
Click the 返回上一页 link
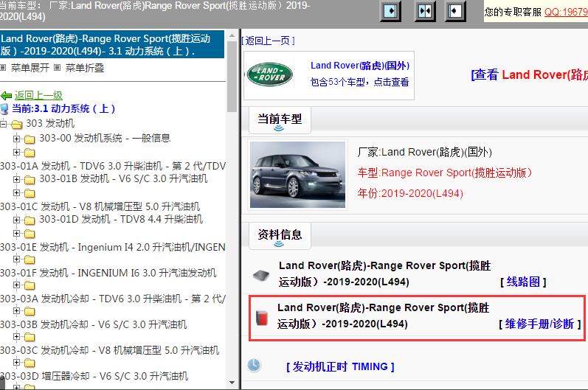click(268, 41)
